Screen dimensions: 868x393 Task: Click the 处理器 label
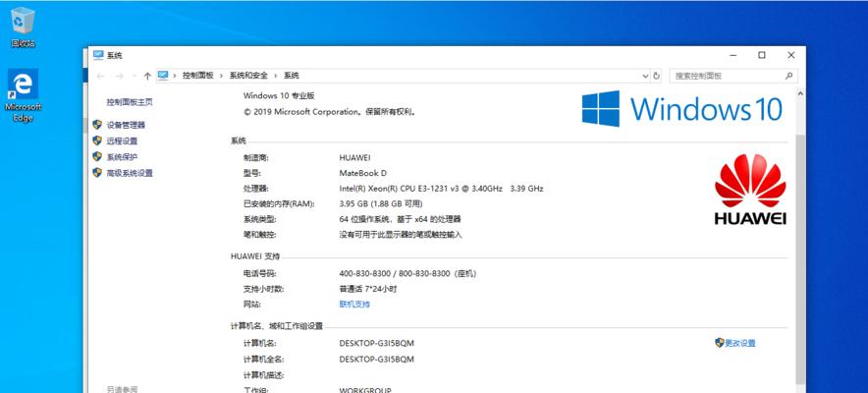click(x=255, y=189)
